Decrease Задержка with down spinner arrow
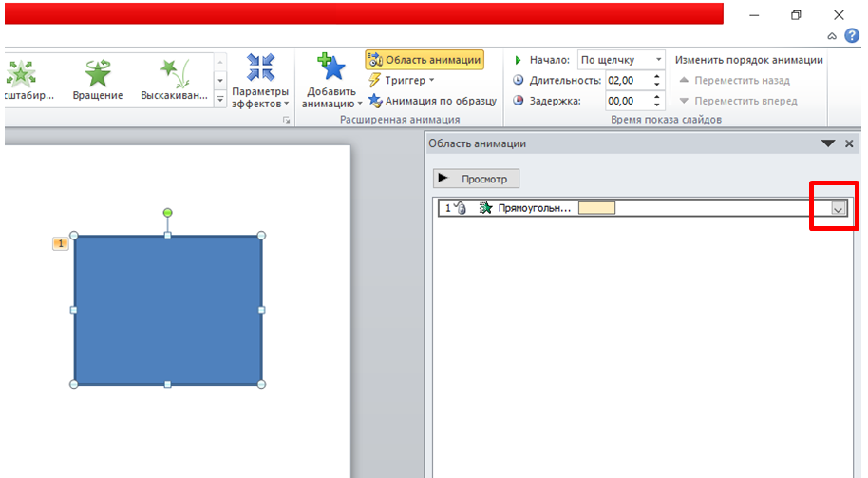The height and width of the screenshot is (478, 868). pos(657,105)
